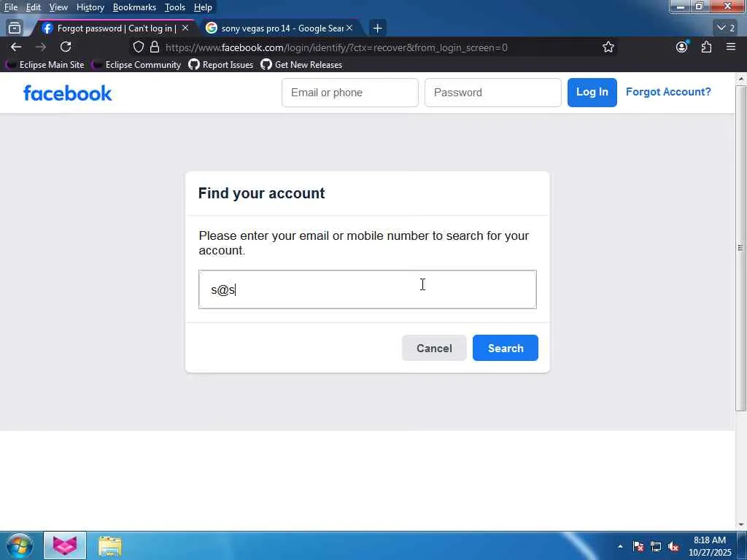747x560 pixels.
Task: Click the muted volume tray icon
Action: (x=673, y=546)
